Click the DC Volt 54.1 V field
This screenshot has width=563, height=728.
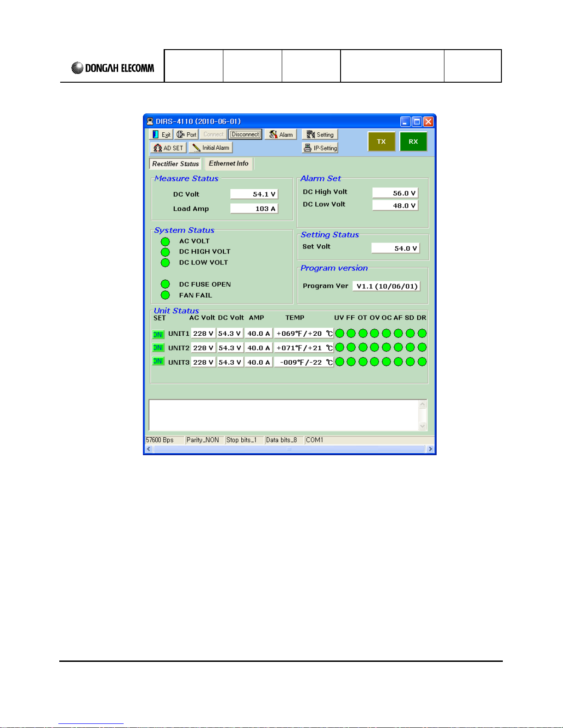[x=254, y=194]
